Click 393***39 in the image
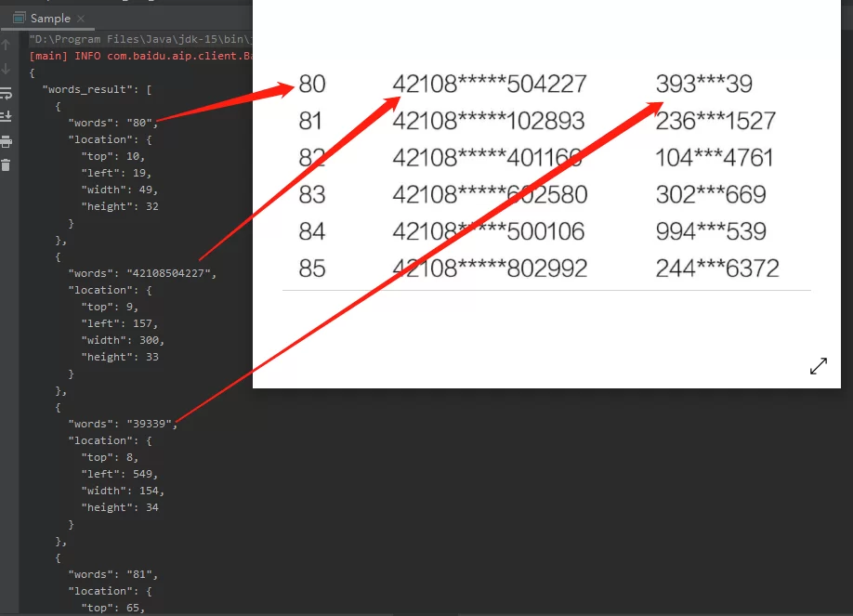 coord(704,85)
